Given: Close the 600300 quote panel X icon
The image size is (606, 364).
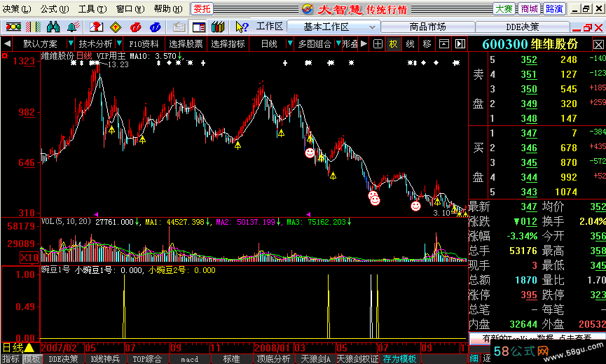Looking at the screenshot, I should (x=598, y=45).
